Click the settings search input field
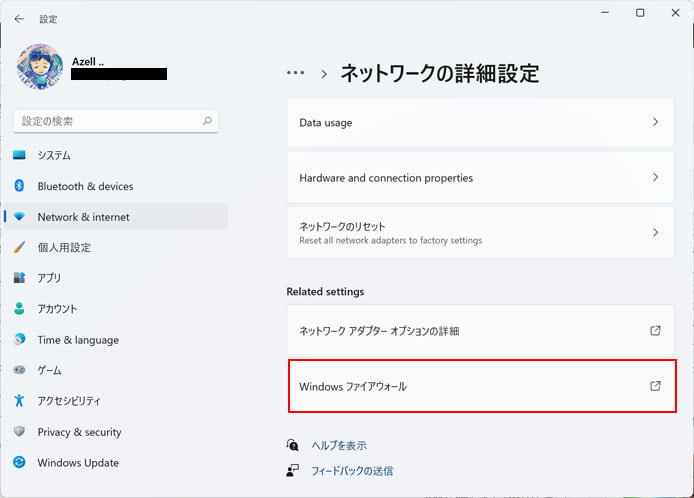The height and width of the screenshot is (498, 694). pos(116,121)
